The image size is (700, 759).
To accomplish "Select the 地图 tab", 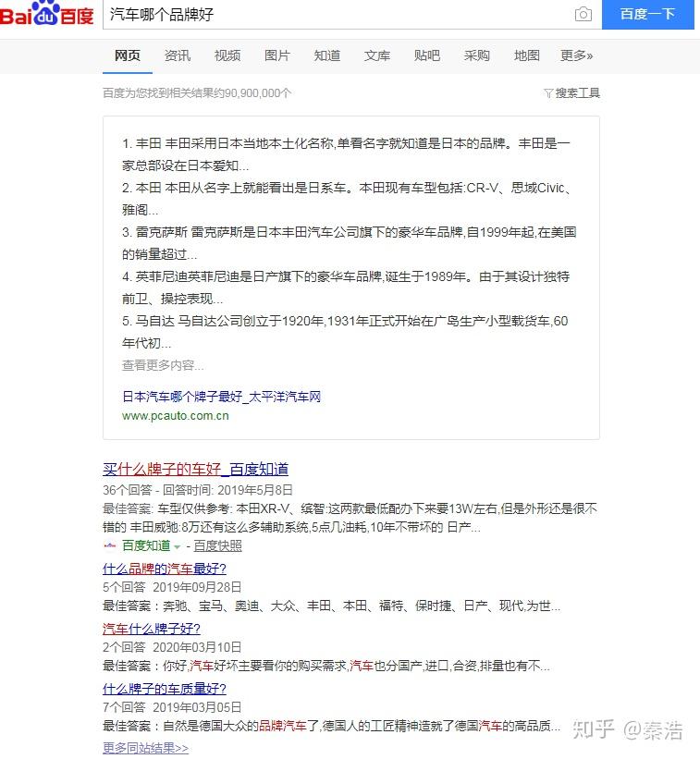I will pos(526,55).
